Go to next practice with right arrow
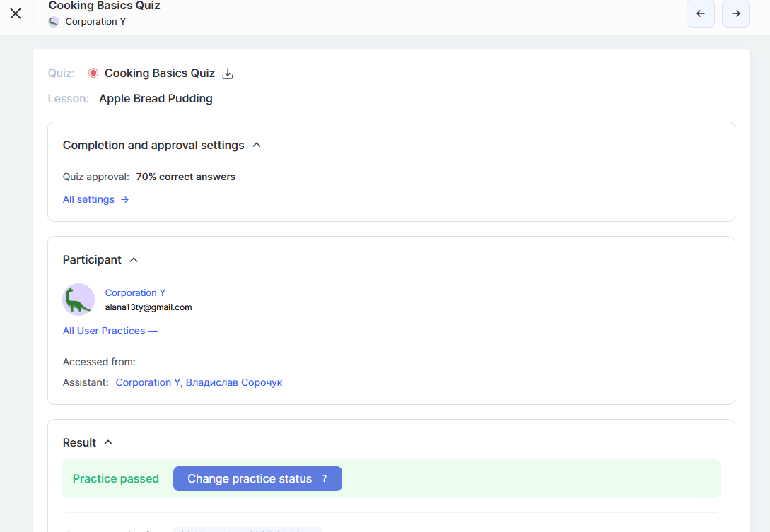Viewport: 770px width, 532px height. 735,13
